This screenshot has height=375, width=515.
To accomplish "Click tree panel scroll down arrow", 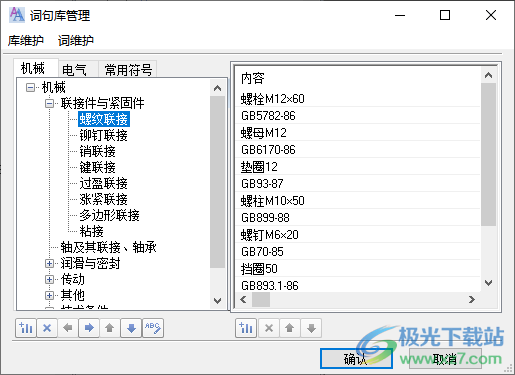I will pos(217,301).
